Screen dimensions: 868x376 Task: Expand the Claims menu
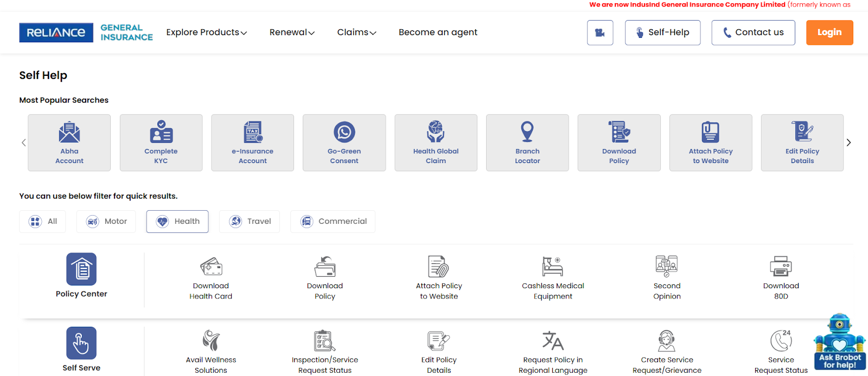coord(356,33)
